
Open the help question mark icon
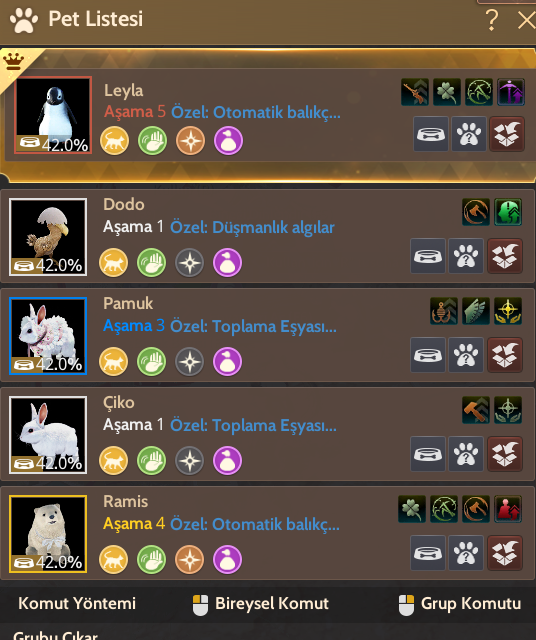coord(492,20)
